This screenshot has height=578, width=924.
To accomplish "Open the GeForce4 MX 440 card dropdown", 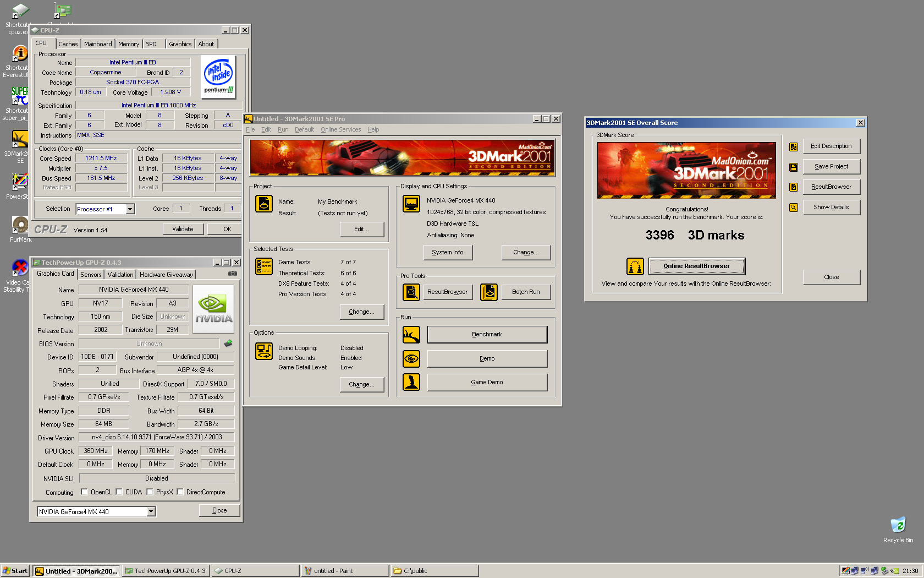I will pyautogui.click(x=151, y=512).
